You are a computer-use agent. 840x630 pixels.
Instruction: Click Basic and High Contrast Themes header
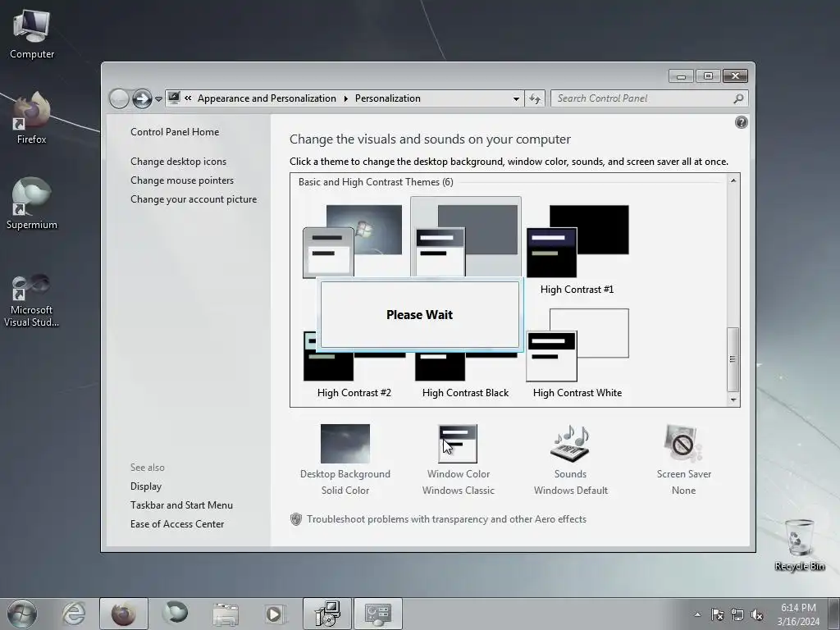coord(376,182)
